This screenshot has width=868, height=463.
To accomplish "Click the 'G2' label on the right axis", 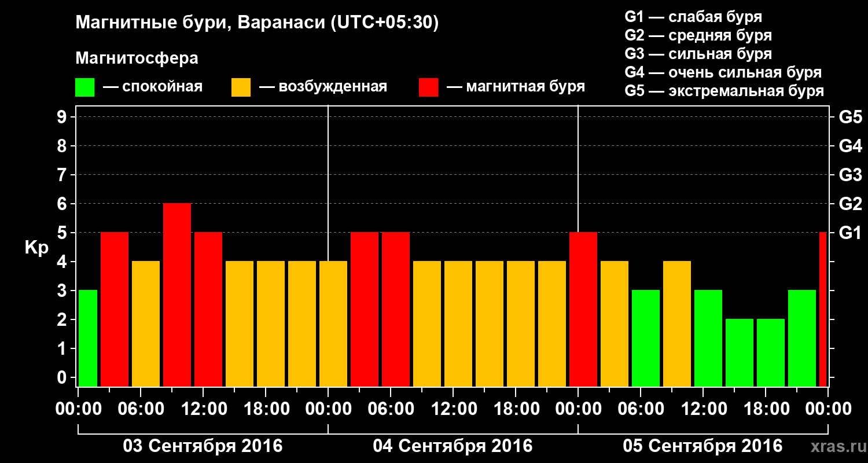I will tap(850, 204).
